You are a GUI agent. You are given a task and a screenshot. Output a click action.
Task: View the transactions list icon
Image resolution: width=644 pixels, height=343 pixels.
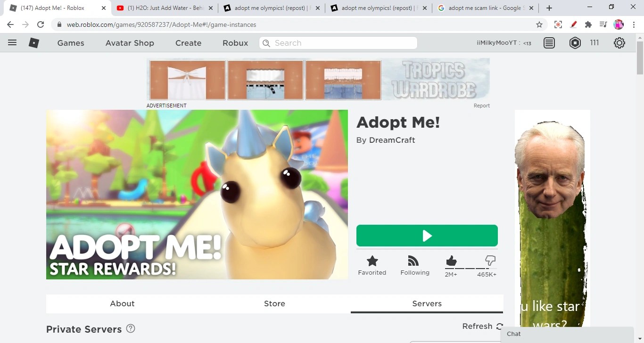coord(549,43)
